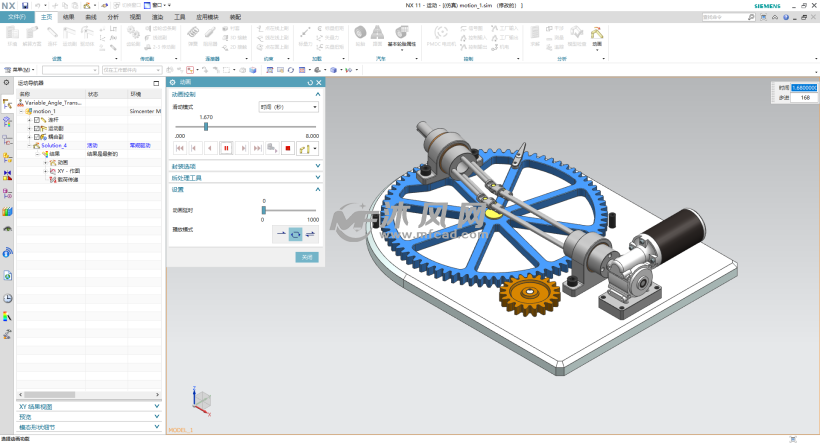Jump to last animation frame
Viewport: 820px width, 444px height.
pos(256,148)
